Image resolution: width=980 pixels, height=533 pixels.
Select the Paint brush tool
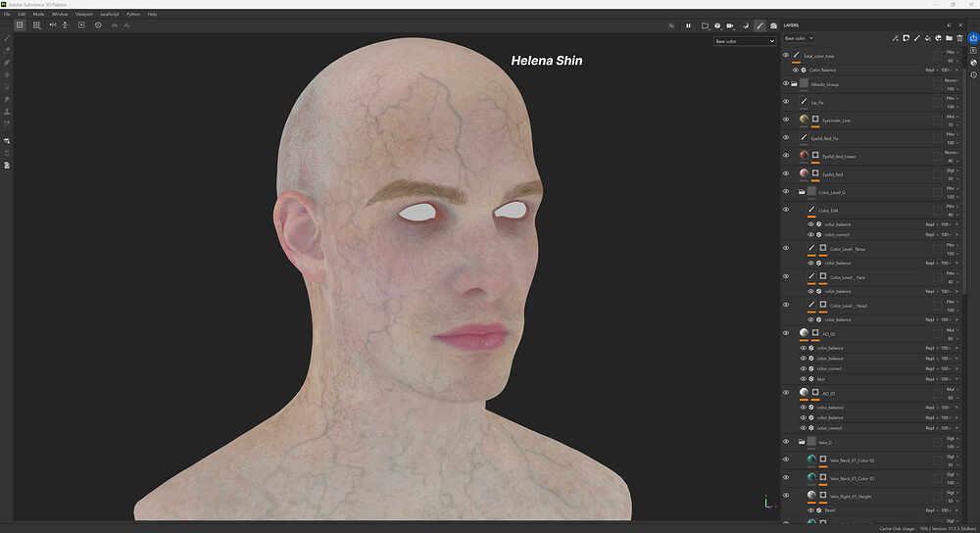click(7, 38)
